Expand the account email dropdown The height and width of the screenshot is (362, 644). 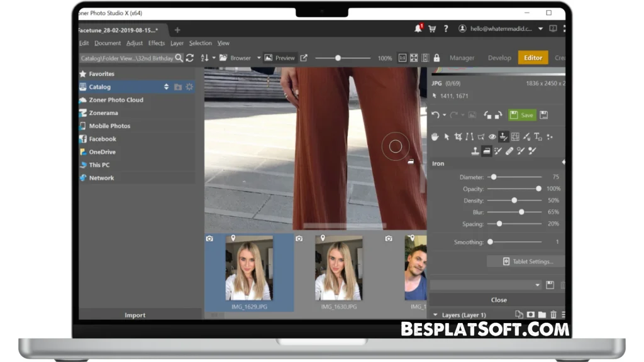tap(540, 29)
